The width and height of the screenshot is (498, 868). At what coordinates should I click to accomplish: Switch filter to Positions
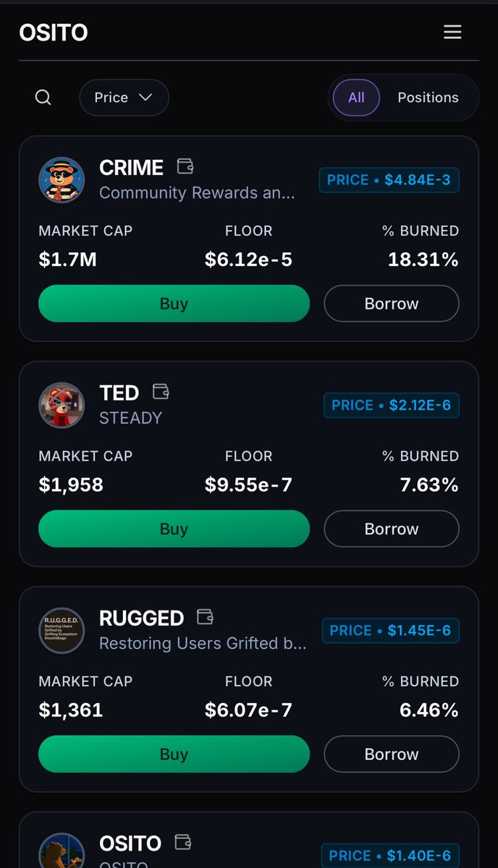coord(428,98)
